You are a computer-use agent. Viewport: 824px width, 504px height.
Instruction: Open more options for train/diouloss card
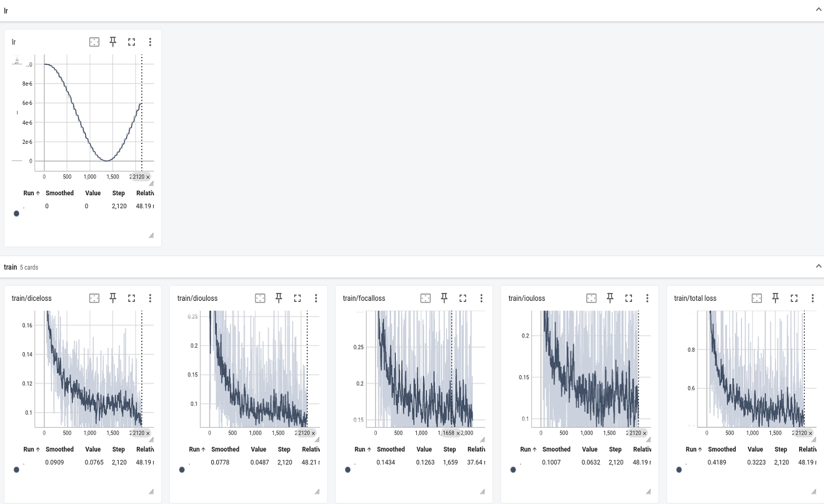316,298
